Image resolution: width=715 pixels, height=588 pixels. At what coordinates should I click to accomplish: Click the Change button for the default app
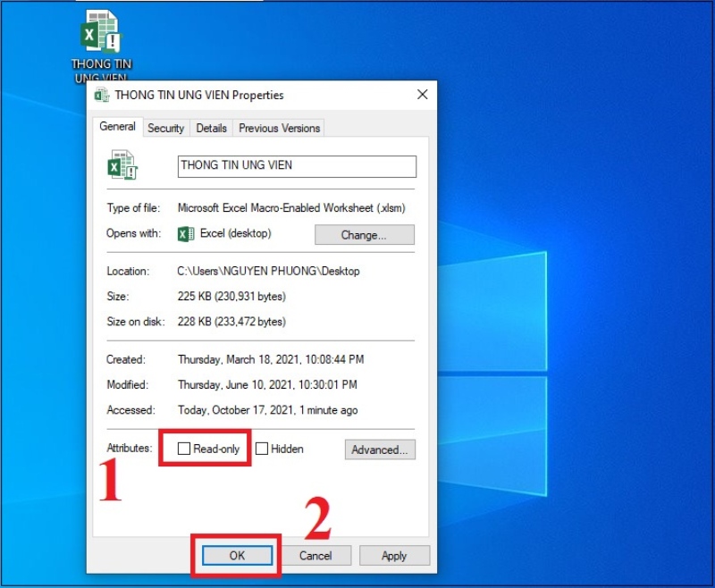click(364, 234)
